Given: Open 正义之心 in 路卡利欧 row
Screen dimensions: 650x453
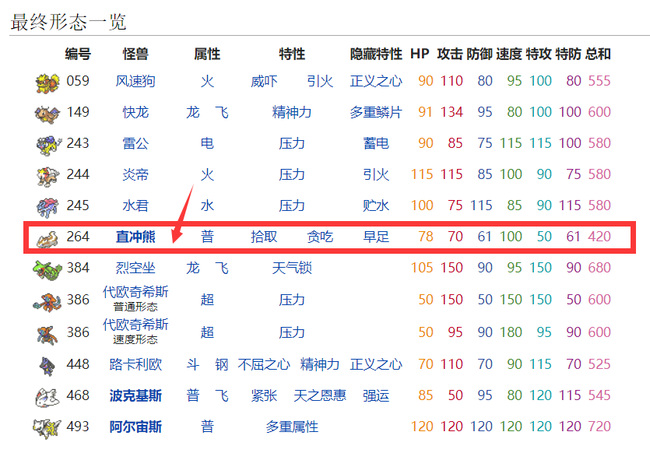Looking at the screenshot, I should 376,364.
